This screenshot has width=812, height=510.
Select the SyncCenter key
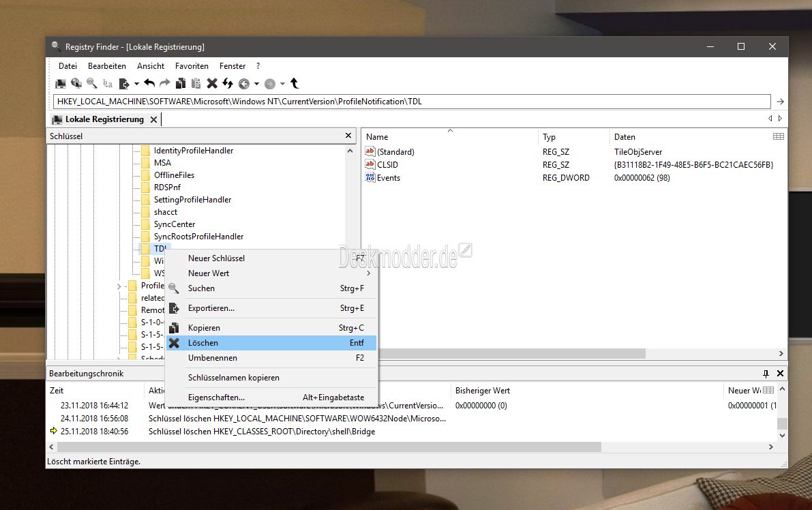175,224
